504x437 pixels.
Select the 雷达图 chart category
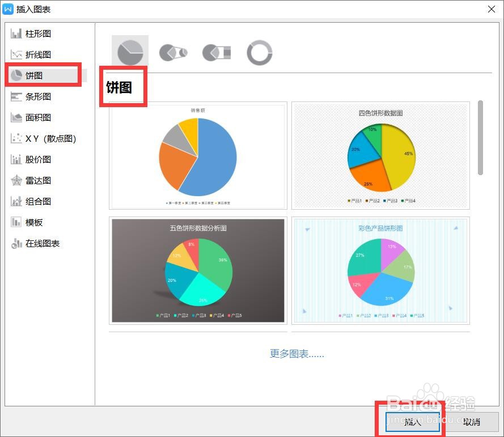click(x=37, y=180)
